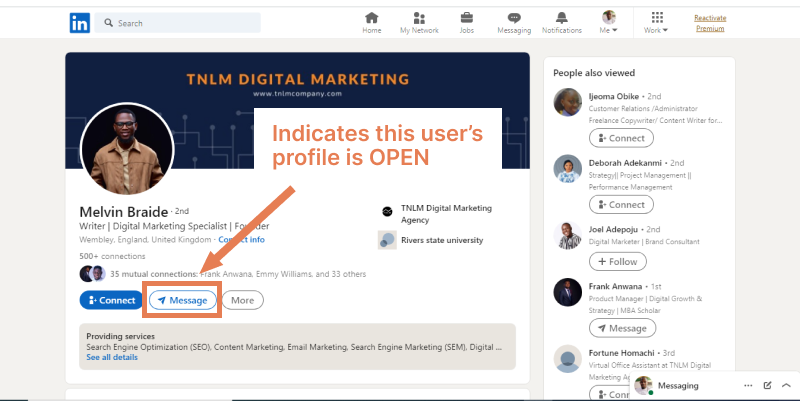
Task: Compose new message in Messaging overlay
Action: coord(767,386)
